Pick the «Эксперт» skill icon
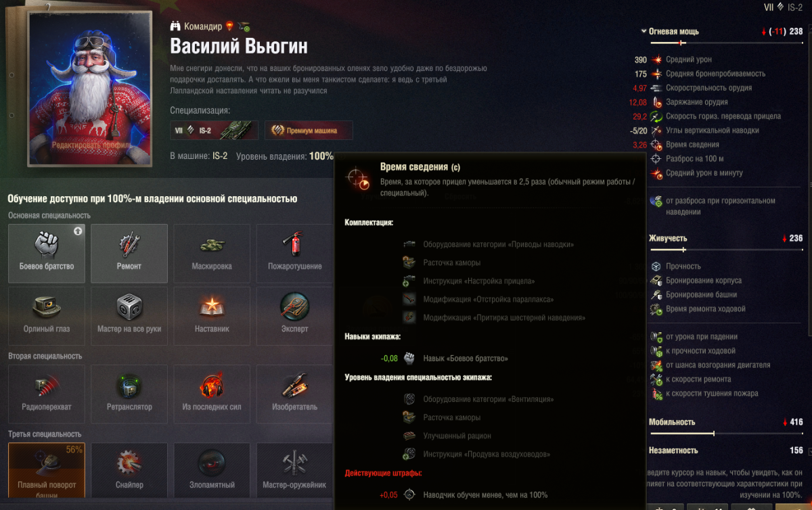 coord(294,316)
